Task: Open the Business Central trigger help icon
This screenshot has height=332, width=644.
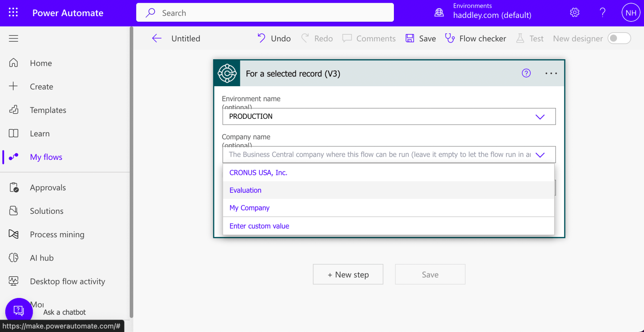Action: (x=526, y=73)
